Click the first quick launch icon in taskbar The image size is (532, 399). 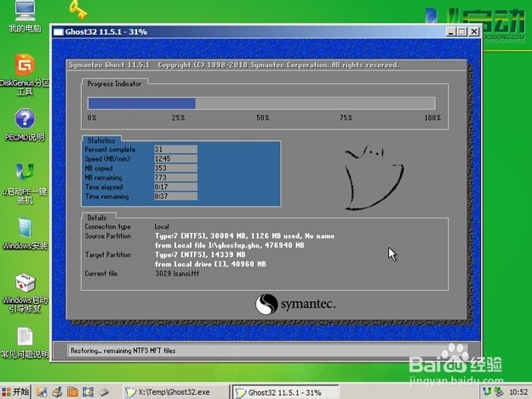(42, 392)
